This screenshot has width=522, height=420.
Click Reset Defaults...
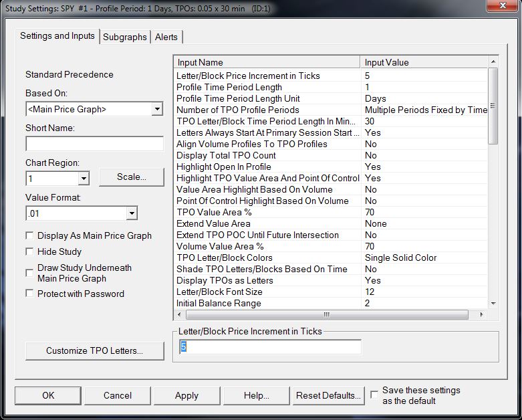[328, 395]
